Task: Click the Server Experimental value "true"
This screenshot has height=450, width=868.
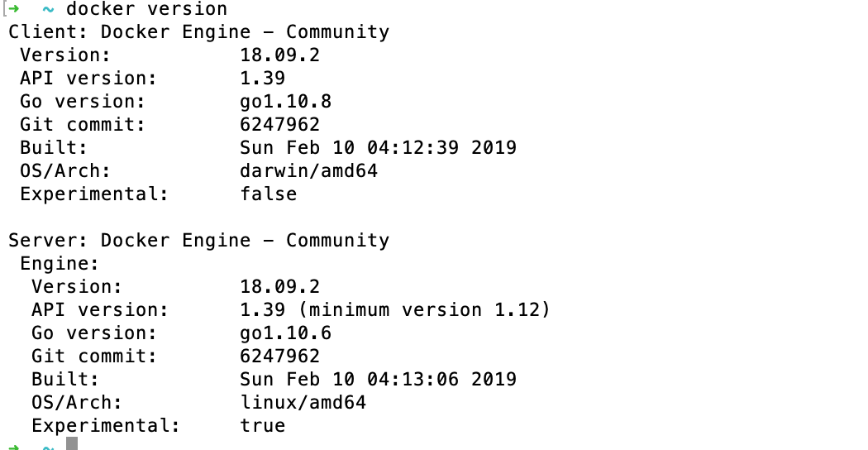Action: pyautogui.click(x=262, y=426)
